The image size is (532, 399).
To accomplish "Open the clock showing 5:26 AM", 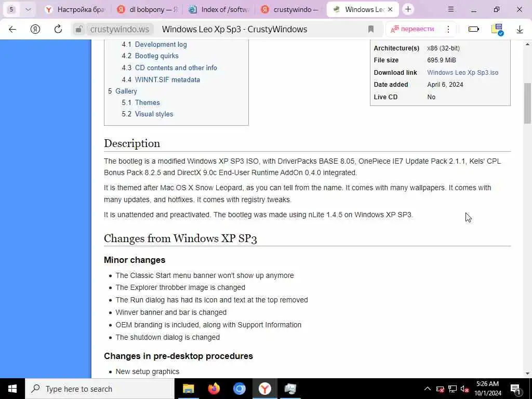I will [x=487, y=389].
